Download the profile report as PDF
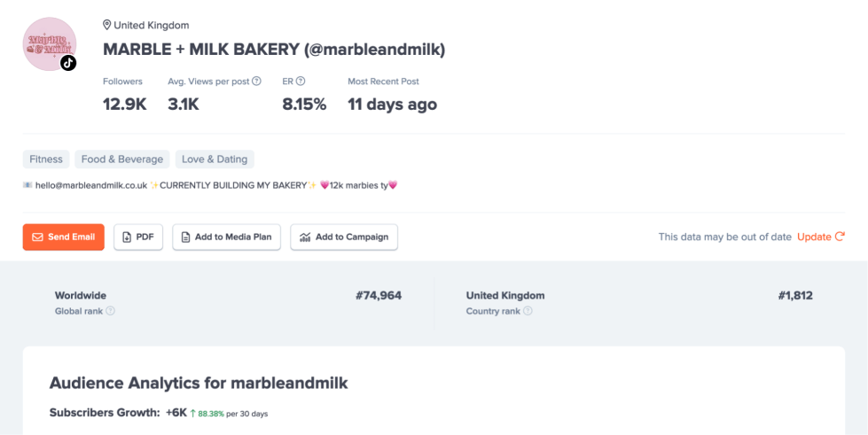868x435 pixels. click(138, 237)
